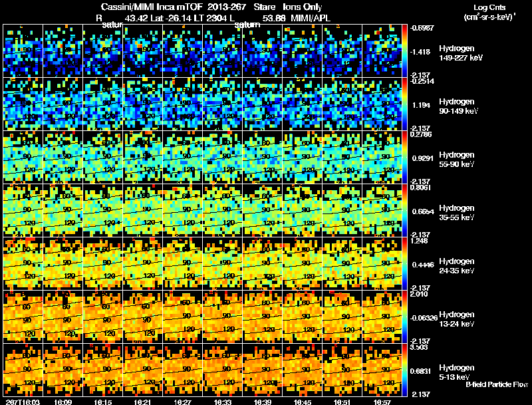Select the 16:27 time label

183,402
